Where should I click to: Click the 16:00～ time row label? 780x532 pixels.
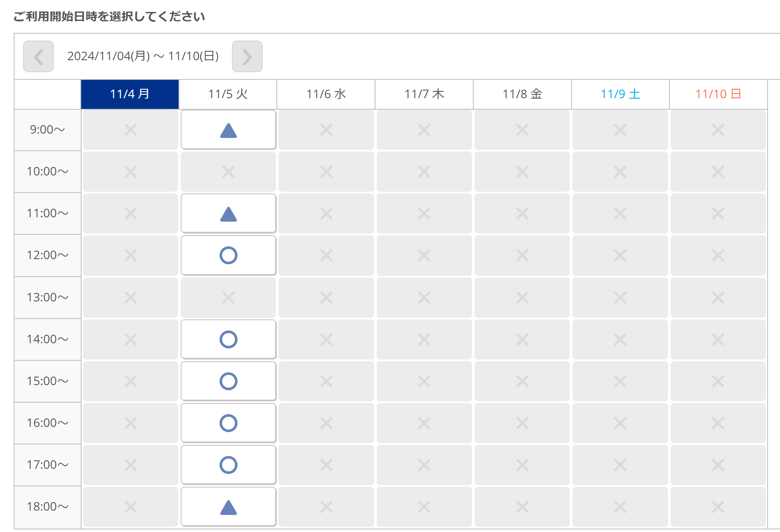(x=47, y=423)
